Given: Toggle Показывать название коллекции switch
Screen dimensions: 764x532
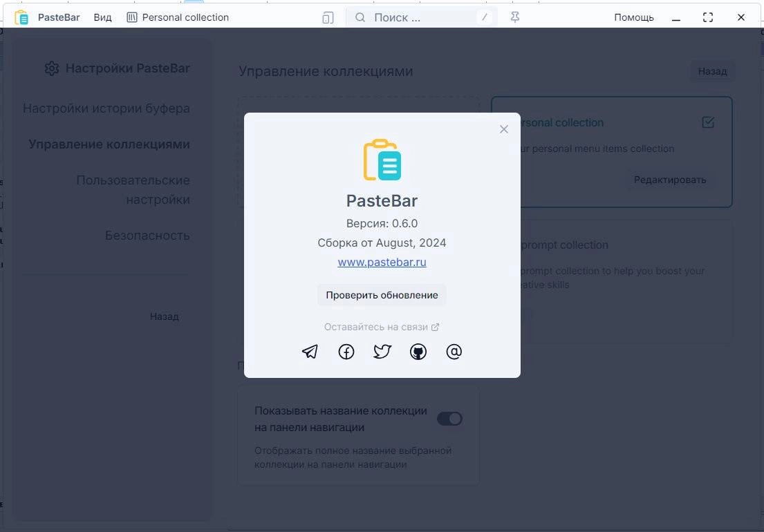Looking at the screenshot, I should 449,419.
